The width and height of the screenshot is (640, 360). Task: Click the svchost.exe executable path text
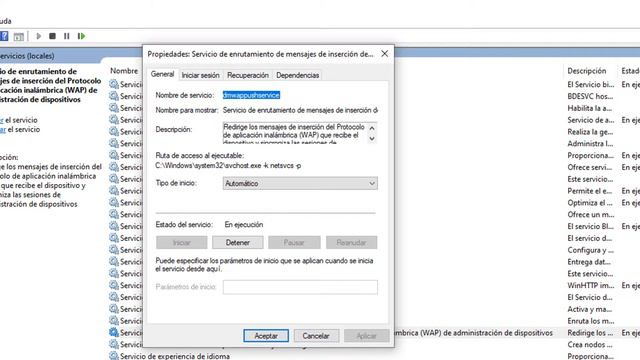228,166
